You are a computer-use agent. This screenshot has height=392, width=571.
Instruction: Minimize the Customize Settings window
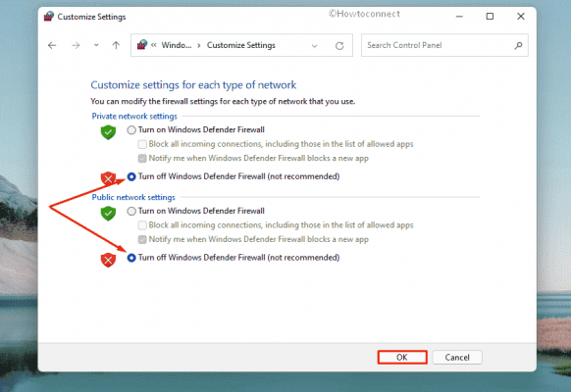(459, 17)
